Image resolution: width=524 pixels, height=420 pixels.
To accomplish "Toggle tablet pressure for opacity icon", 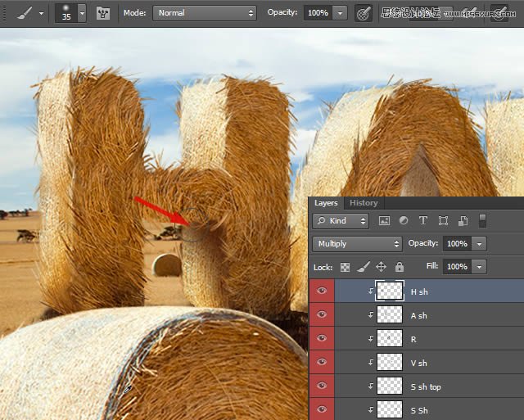I will point(364,13).
